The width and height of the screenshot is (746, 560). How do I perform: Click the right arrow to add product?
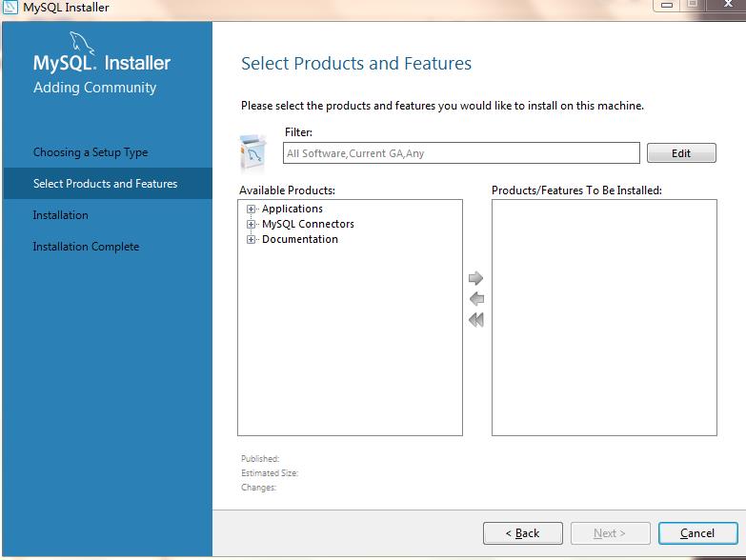[x=475, y=278]
